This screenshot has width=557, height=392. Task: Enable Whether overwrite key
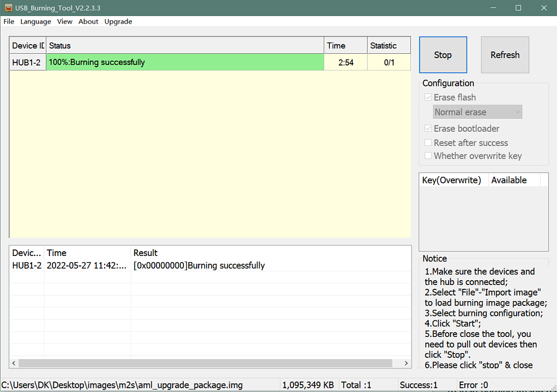coord(428,156)
